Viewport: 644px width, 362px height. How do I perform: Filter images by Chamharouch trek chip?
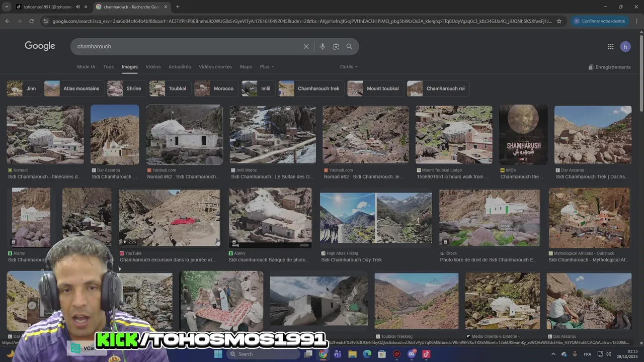311,88
